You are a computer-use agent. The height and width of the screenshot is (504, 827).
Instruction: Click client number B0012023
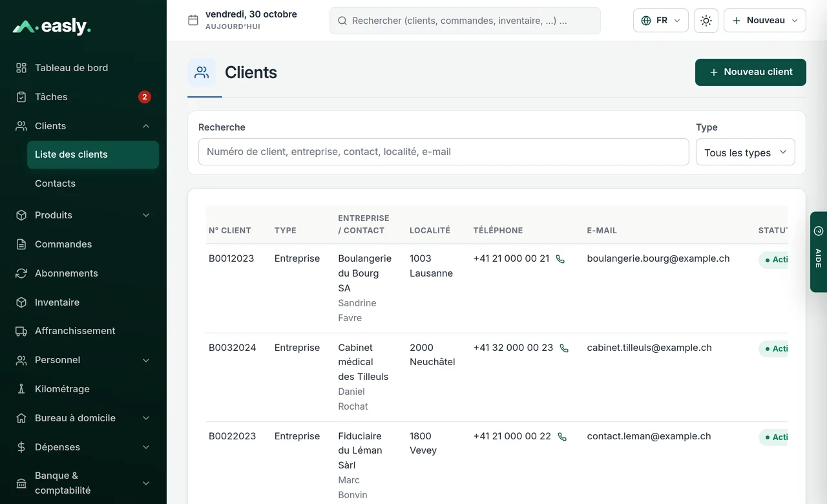click(231, 258)
